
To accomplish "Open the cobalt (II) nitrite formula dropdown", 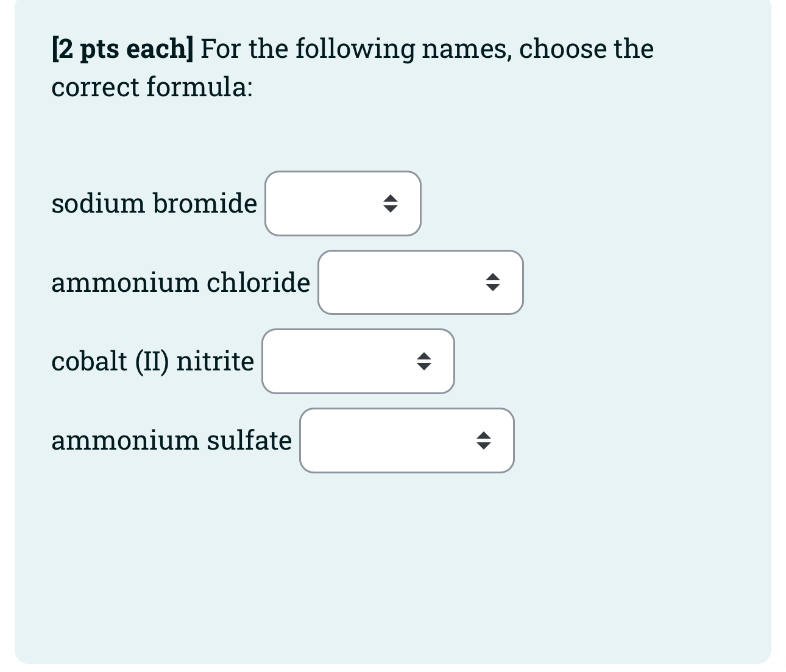I will [358, 361].
